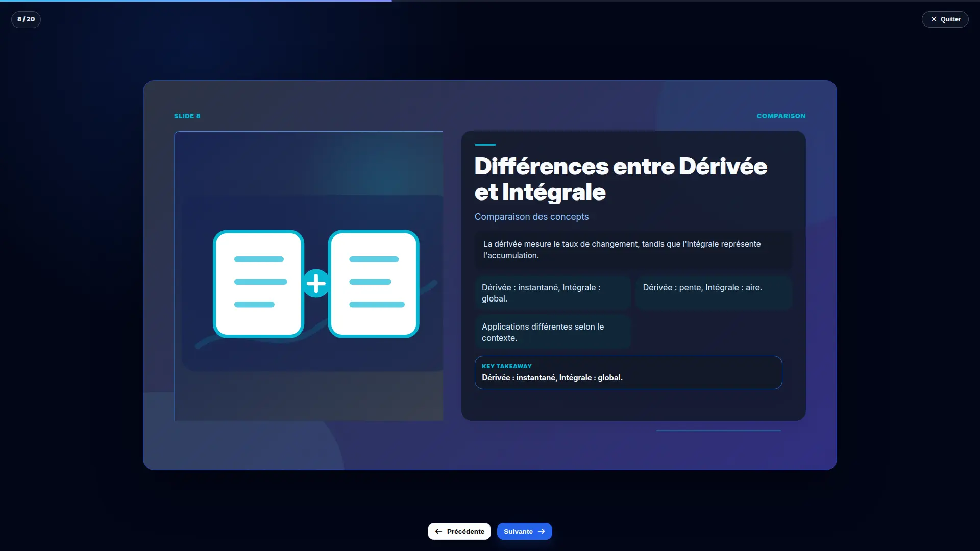Screen dimensions: 980x551
Task: Click the subtitle 'Comparaison des concepts'
Action: 531,217
